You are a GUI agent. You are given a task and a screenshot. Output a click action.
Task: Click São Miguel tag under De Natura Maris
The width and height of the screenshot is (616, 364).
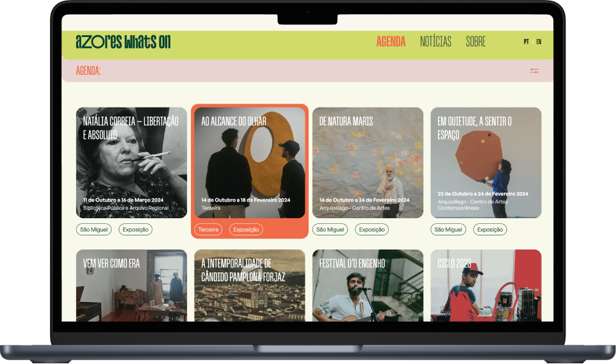[330, 230]
